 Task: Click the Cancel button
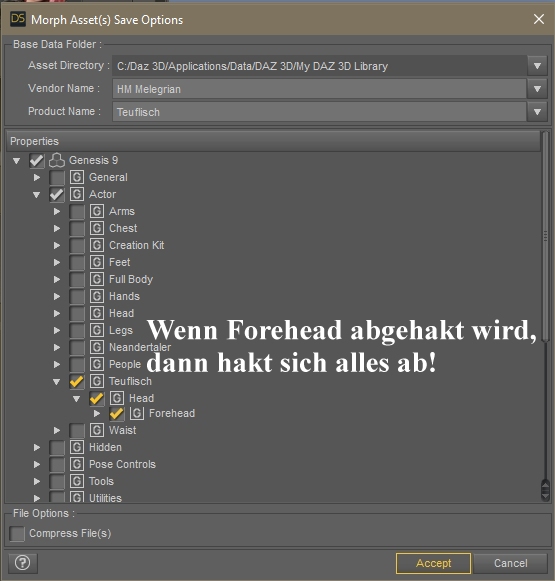click(510, 563)
